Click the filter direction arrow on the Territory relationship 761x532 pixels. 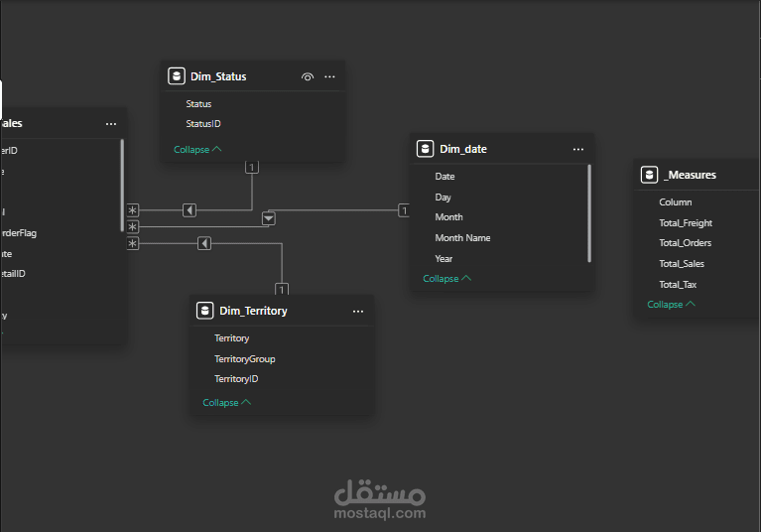pyautogui.click(x=204, y=243)
